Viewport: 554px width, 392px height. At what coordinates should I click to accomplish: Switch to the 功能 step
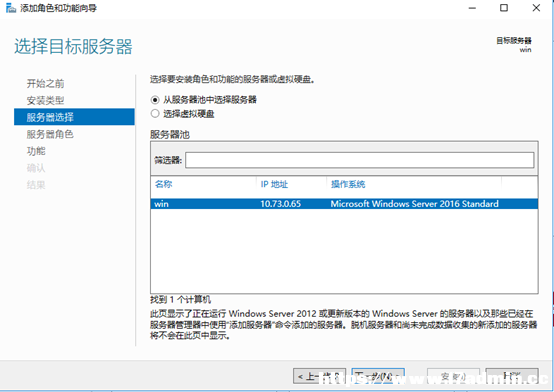36,151
